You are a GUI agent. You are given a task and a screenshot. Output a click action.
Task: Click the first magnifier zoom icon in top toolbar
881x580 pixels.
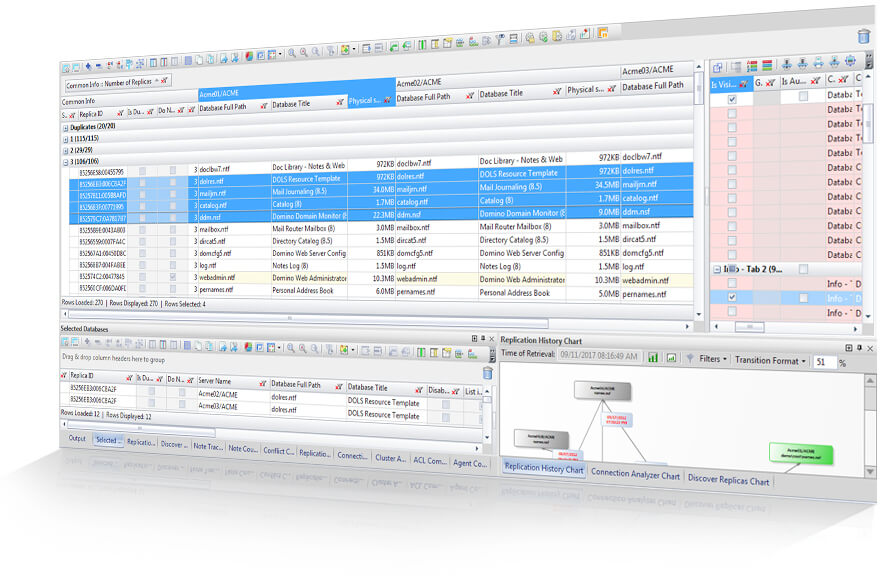click(292, 53)
